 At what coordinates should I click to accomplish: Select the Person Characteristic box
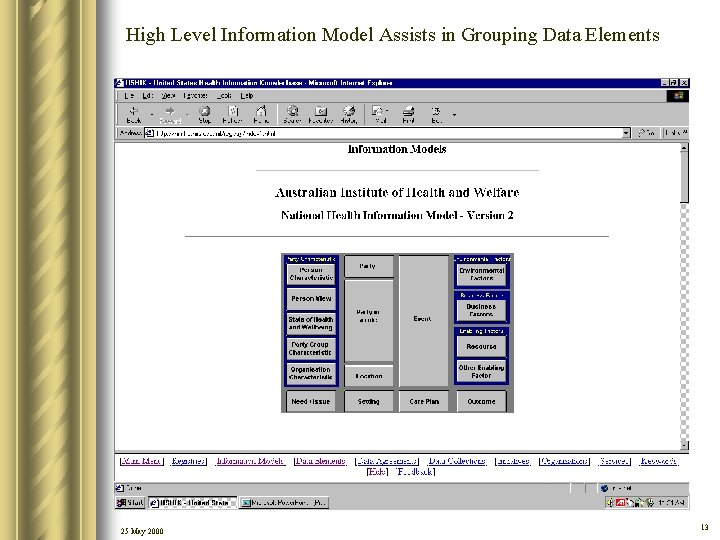311,274
